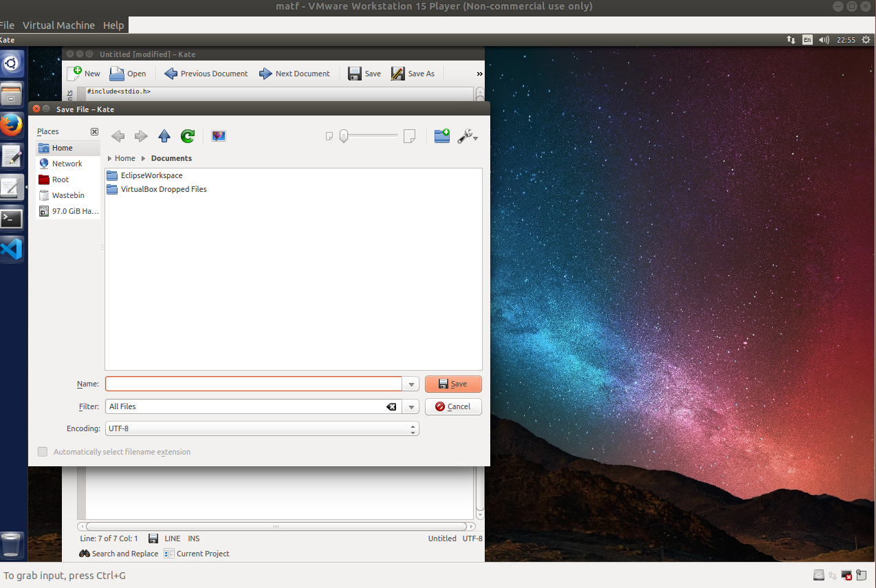This screenshot has width=876, height=588.
Task: Launch Visual Studio Code from dock
Action: [12, 249]
